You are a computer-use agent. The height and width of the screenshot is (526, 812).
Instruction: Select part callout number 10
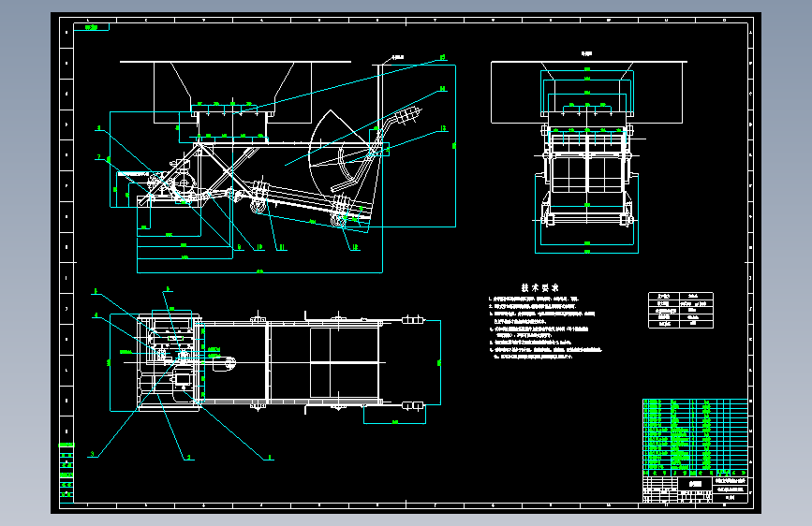[258, 247]
